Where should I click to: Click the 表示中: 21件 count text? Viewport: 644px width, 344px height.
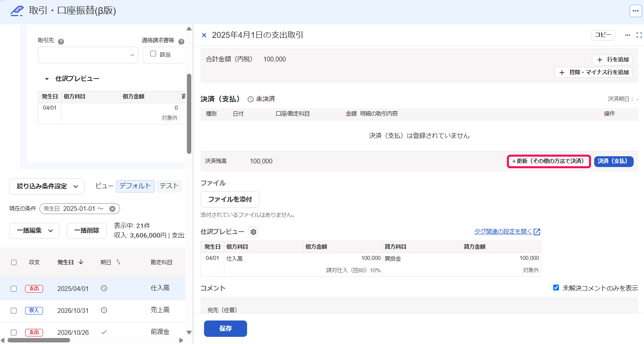pyautogui.click(x=132, y=226)
